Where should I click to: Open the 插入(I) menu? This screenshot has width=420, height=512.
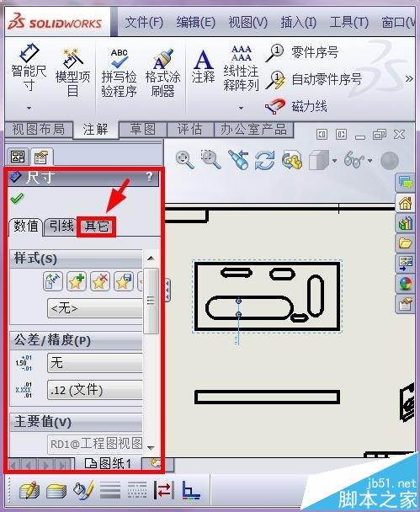tap(298, 23)
